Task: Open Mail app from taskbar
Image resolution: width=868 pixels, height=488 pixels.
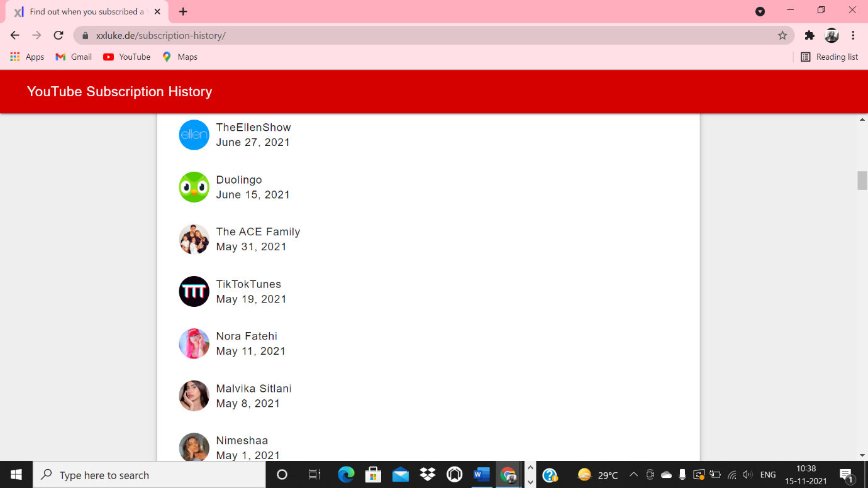Action: tap(400, 475)
